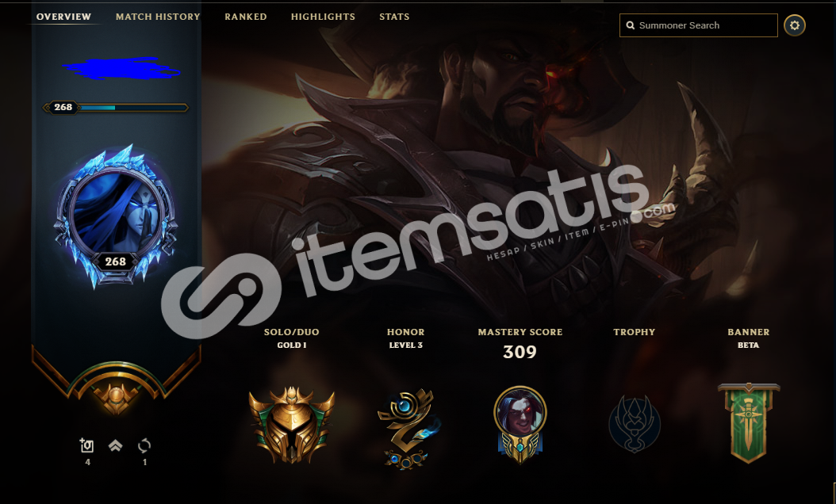The height and width of the screenshot is (504, 836).
Task: Select the Gold I ranked emblem
Action: [x=292, y=425]
